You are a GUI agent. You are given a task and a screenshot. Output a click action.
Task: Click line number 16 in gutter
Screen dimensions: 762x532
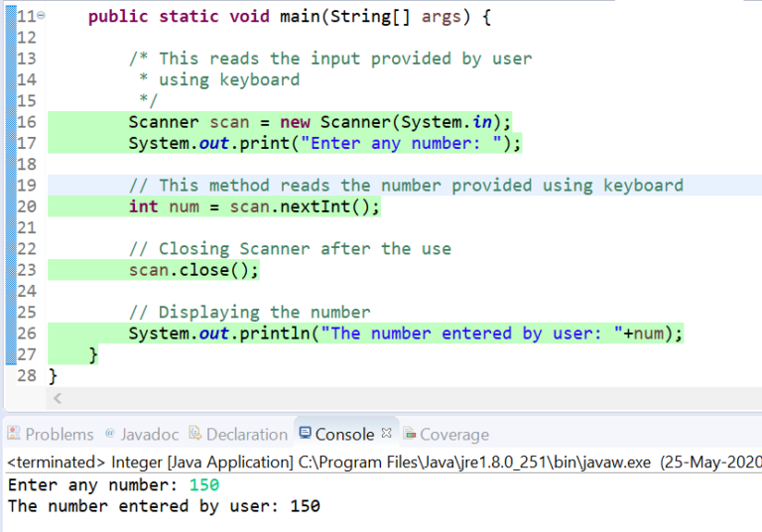pyautogui.click(x=27, y=122)
